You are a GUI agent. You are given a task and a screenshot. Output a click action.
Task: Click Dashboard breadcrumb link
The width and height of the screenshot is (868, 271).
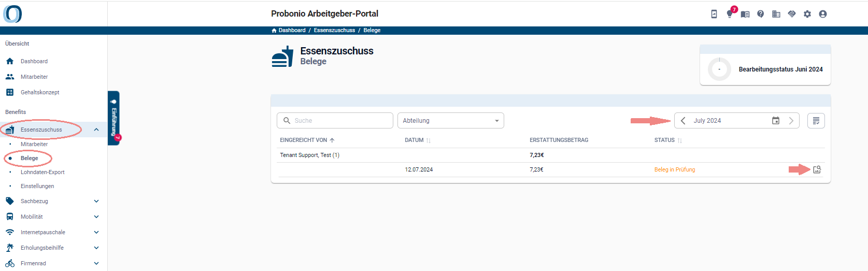292,31
